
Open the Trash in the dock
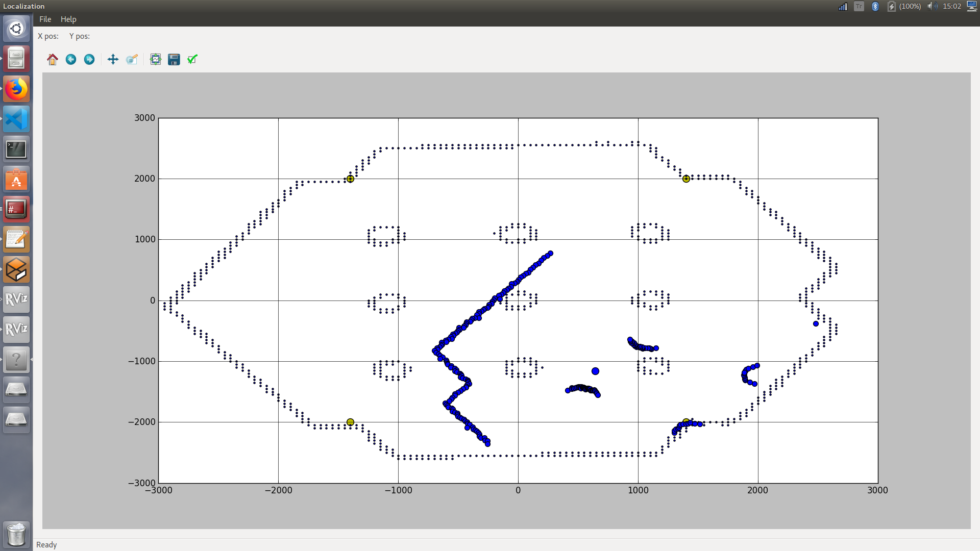16,534
